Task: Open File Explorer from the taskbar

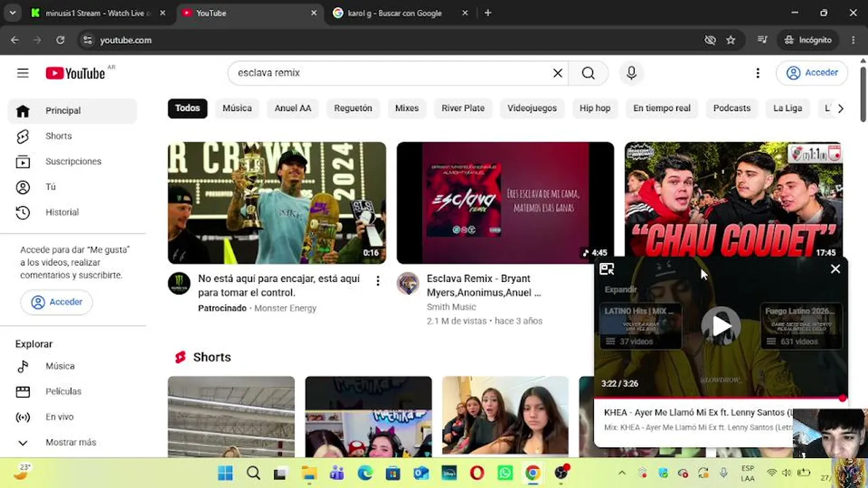Action: [x=309, y=473]
